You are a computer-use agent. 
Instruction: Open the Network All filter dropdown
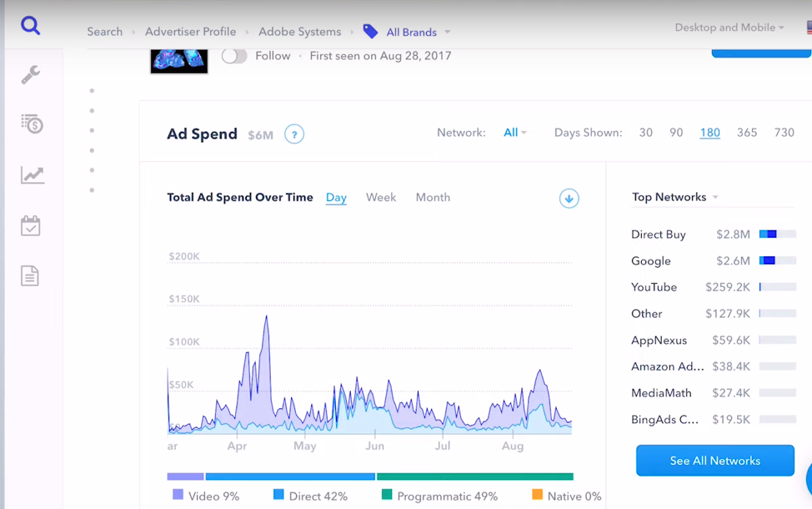click(514, 133)
